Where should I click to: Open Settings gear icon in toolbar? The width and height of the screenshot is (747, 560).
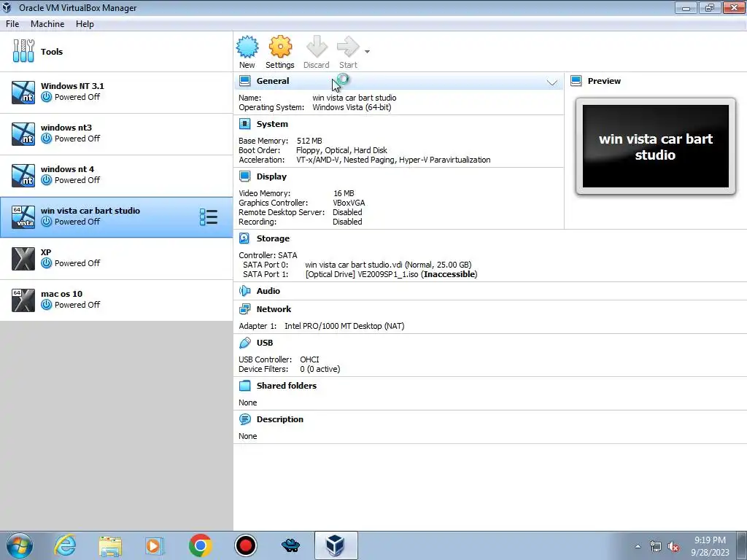point(280,47)
